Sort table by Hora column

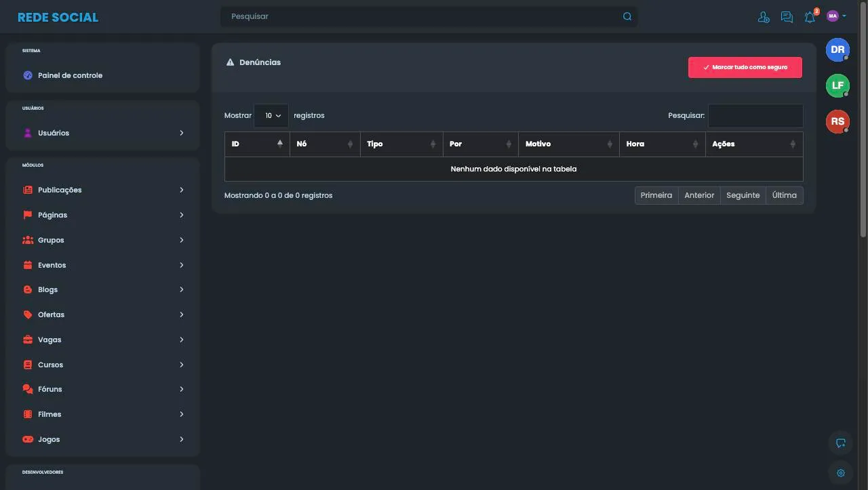662,144
